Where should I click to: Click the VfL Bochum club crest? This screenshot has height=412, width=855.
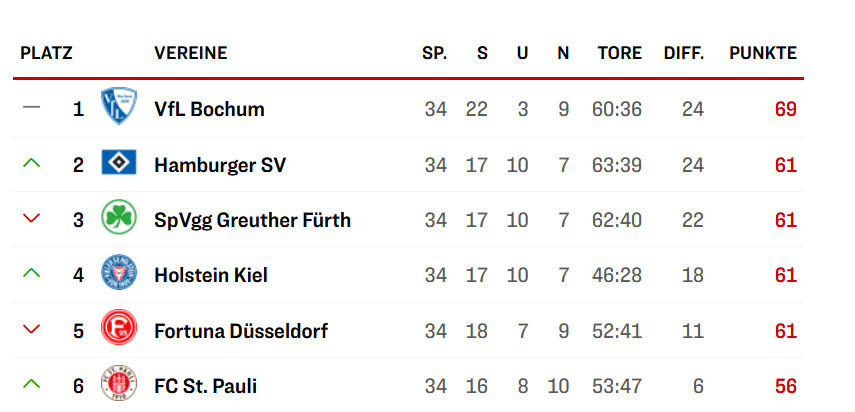[119, 106]
